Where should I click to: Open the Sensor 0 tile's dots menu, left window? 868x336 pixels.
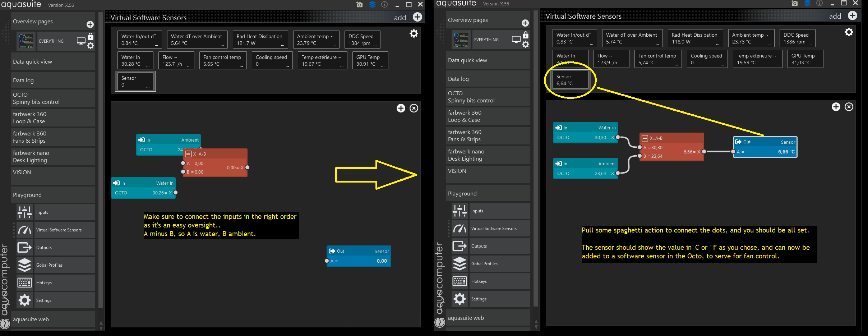point(148,87)
